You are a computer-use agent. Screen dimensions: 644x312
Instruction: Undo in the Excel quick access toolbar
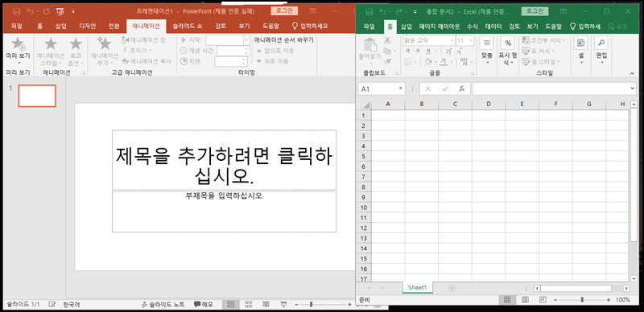(382, 11)
